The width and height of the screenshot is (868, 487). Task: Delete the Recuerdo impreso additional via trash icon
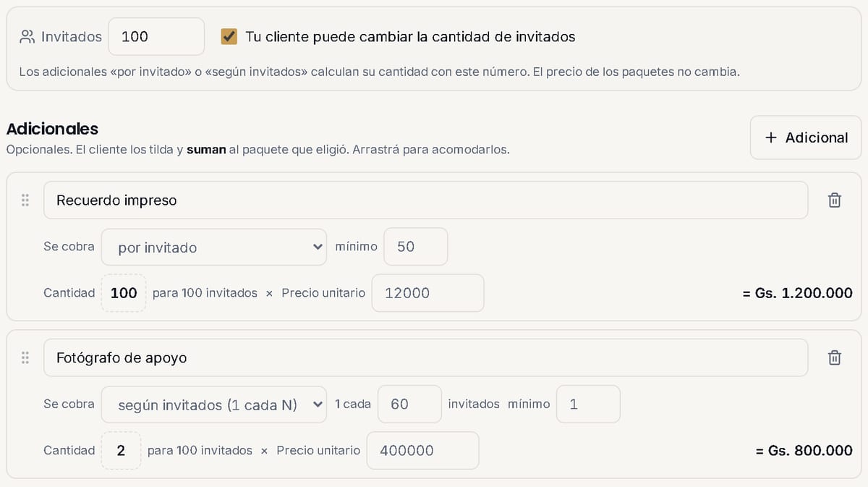[x=834, y=200]
